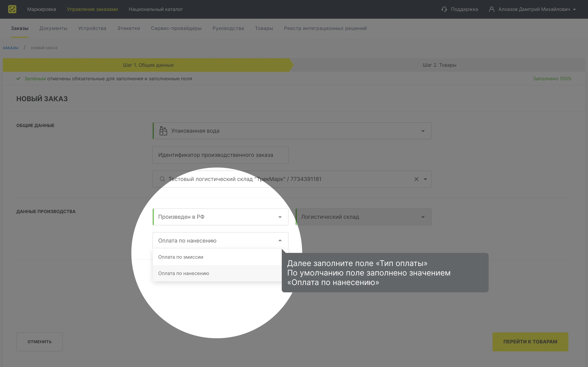588x367 pixels.
Task: Open the Логистический склад dropdown
Action: coord(363,217)
